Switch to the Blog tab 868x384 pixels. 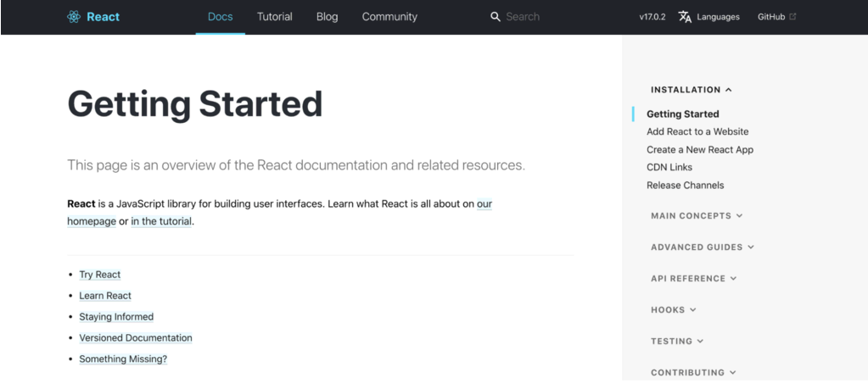pyautogui.click(x=327, y=17)
